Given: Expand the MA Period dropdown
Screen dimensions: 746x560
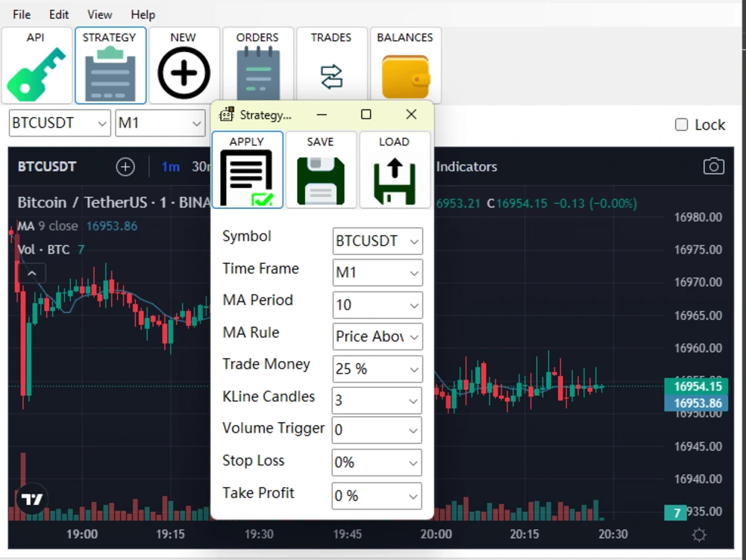Looking at the screenshot, I should 377,305.
